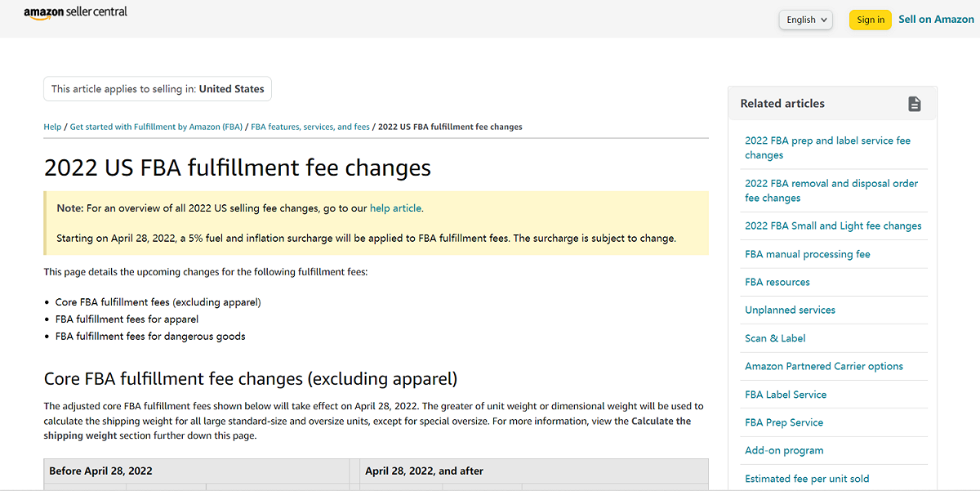This screenshot has height=491, width=980.
Task: Open Get started with Fulfillment by Amazon breadcrumb
Action: 156,127
